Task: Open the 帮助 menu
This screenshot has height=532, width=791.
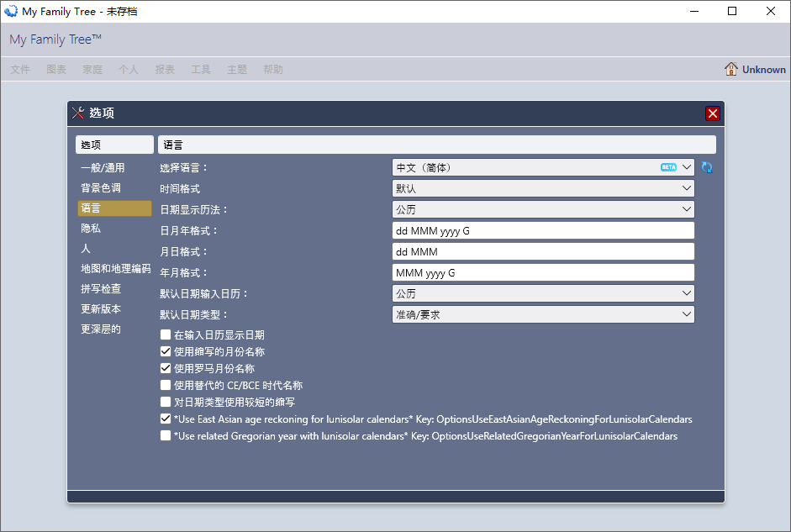Action: point(273,70)
